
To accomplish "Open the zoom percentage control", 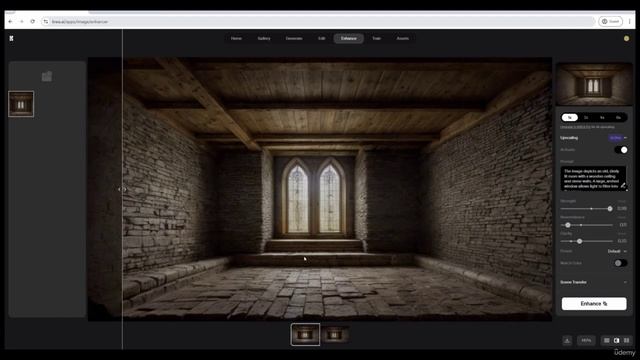I will click(x=586, y=340).
